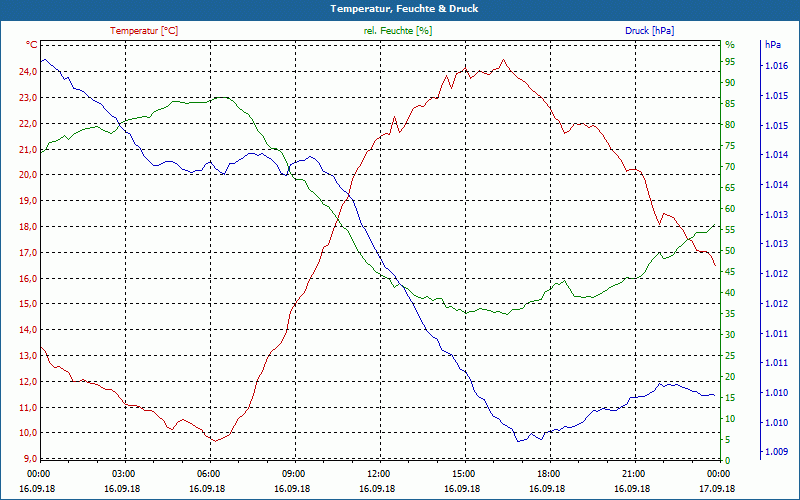
Task: Click the "60" humidity axis tick
Action: click(730, 209)
